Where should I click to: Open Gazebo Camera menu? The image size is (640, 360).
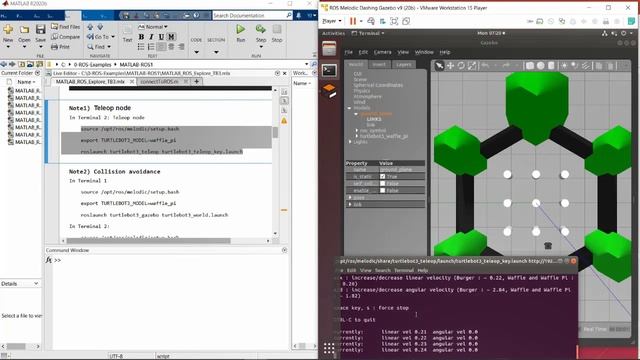pyautogui.click(x=382, y=52)
